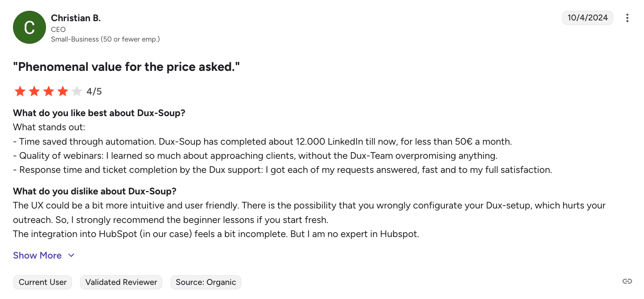The height and width of the screenshot is (299, 644).
Task: Click the chevron beside Show More
Action: [71, 255]
